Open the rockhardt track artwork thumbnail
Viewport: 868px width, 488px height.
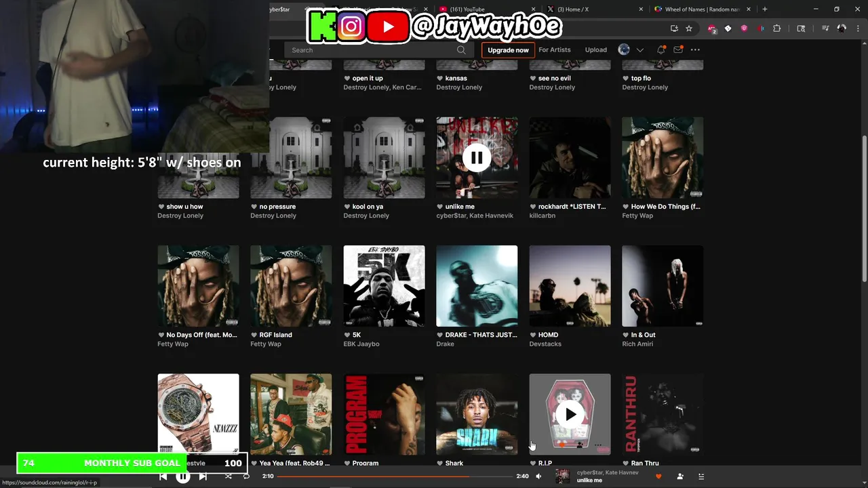[570, 158]
